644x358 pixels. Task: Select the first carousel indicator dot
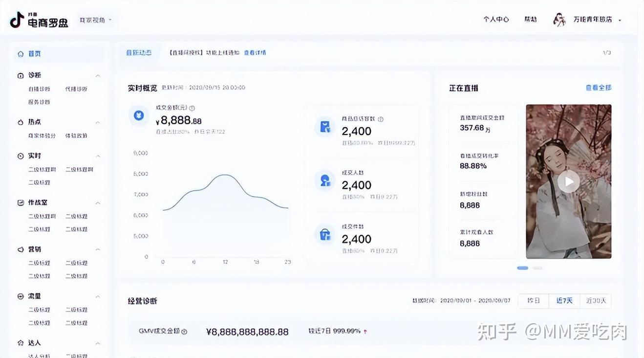(522, 268)
